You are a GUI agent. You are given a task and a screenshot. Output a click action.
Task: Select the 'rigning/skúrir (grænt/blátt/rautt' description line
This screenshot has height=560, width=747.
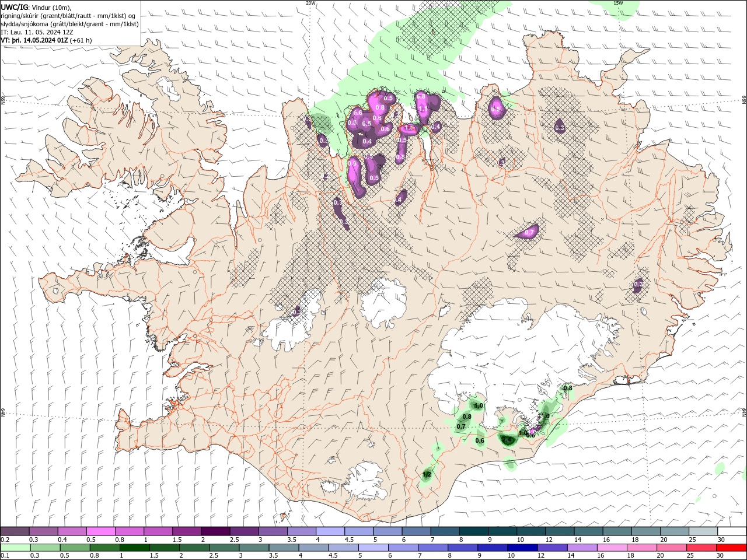tap(69, 16)
